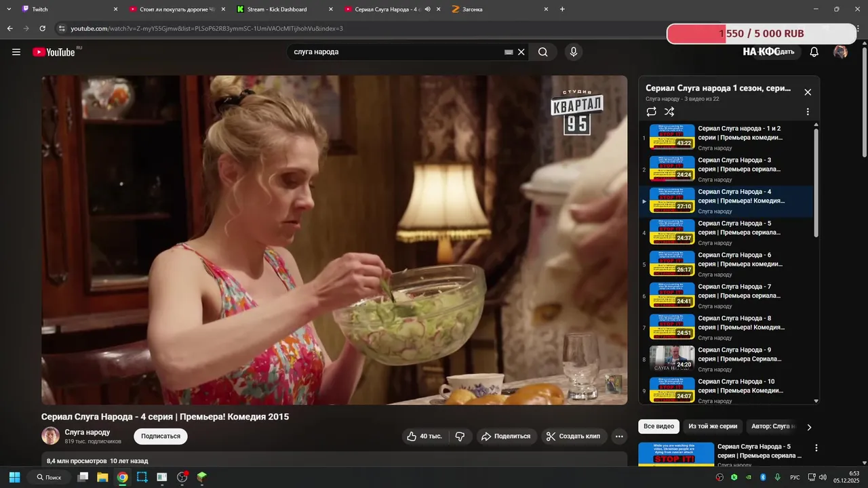Show more filter chips with right arrow
Screen dimensions: 868x488
click(x=809, y=427)
